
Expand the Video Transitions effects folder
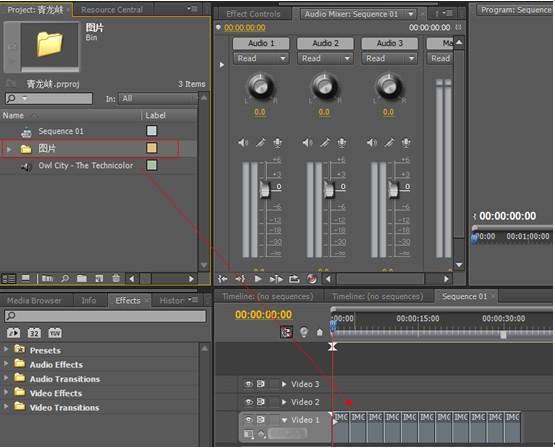coord(6,407)
